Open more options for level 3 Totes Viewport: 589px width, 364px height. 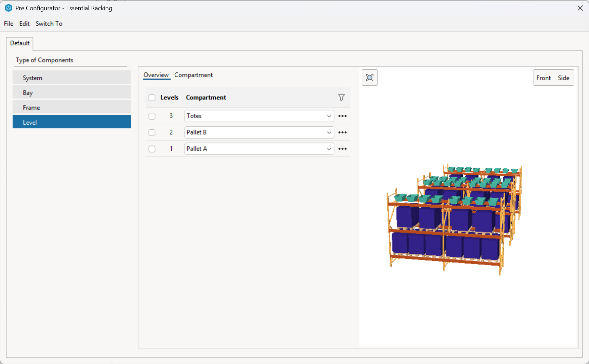point(342,116)
